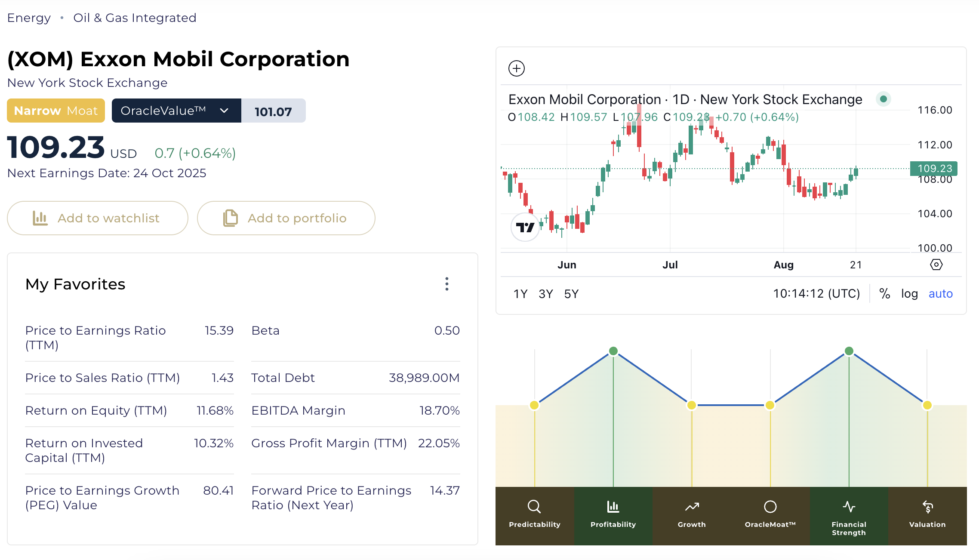Click the 10:14:12 (UTC) timezone button
This screenshot has height=560, width=979.
click(x=816, y=294)
